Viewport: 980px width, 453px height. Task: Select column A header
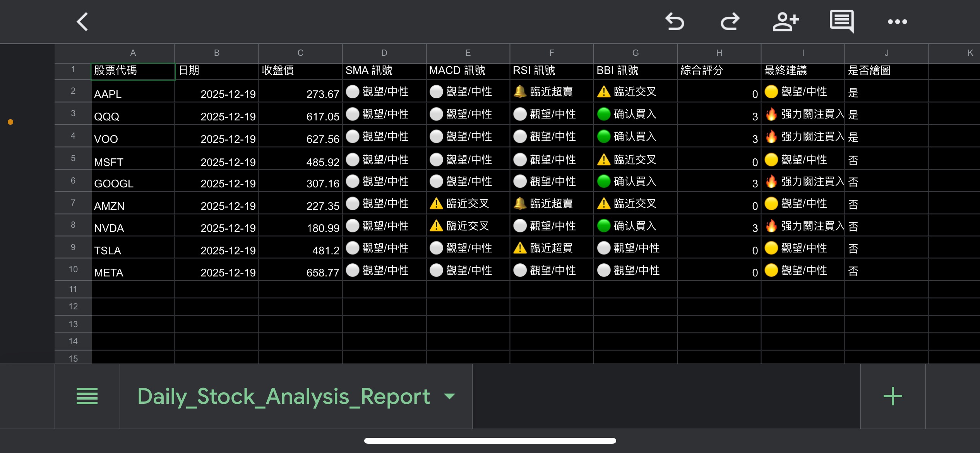point(133,53)
